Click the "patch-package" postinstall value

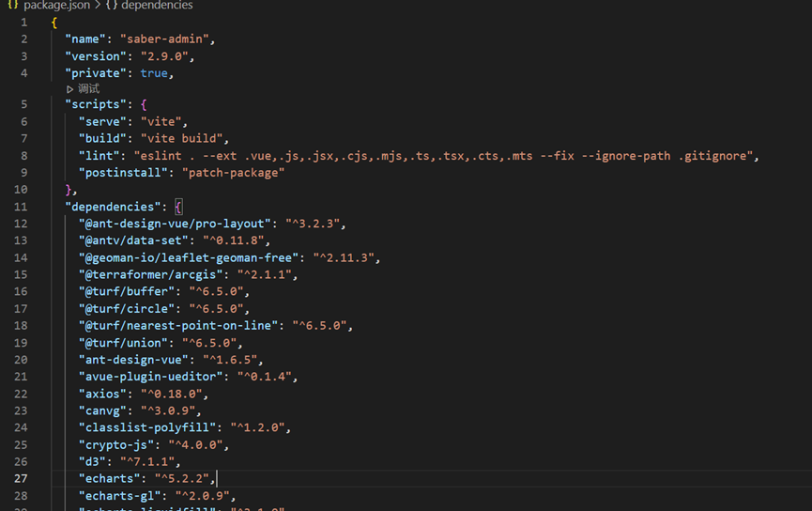point(235,173)
